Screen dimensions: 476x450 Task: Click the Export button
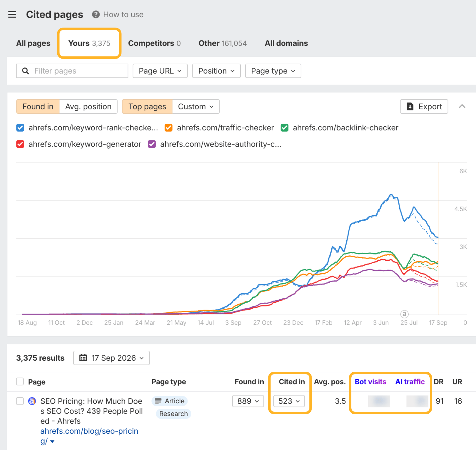coord(424,107)
